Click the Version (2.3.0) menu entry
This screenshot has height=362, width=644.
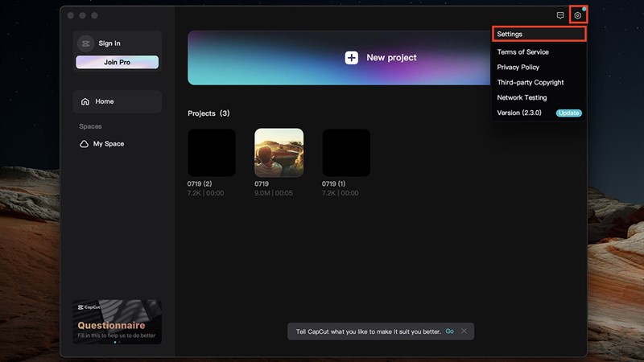point(519,113)
